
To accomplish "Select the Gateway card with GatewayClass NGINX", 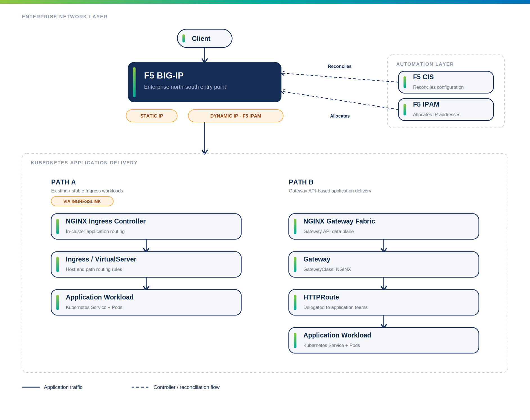I will (384, 264).
